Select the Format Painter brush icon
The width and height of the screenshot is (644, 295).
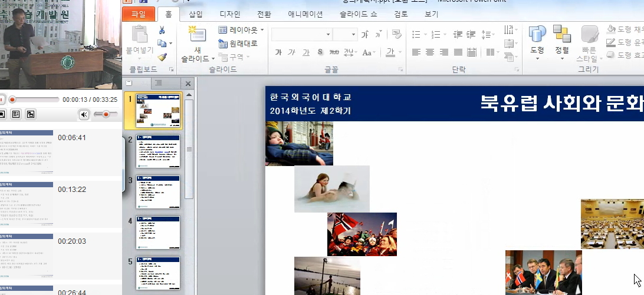[162, 57]
